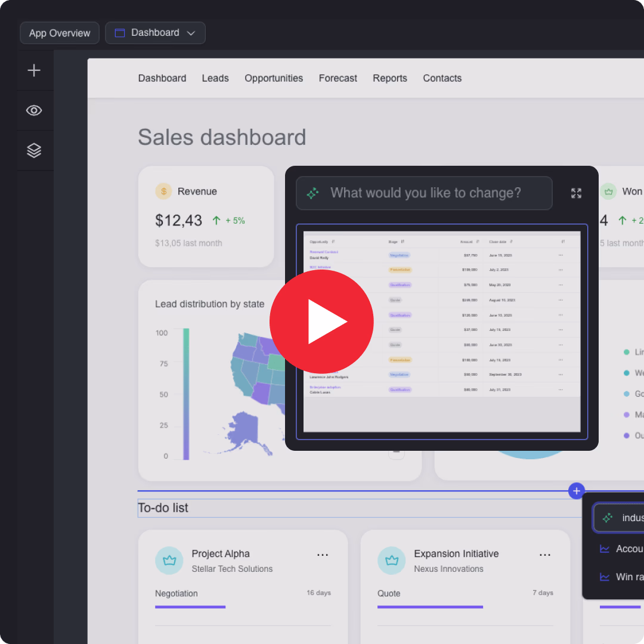Switch to the Forecast nav item
This screenshot has width=644, height=644.
point(338,78)
